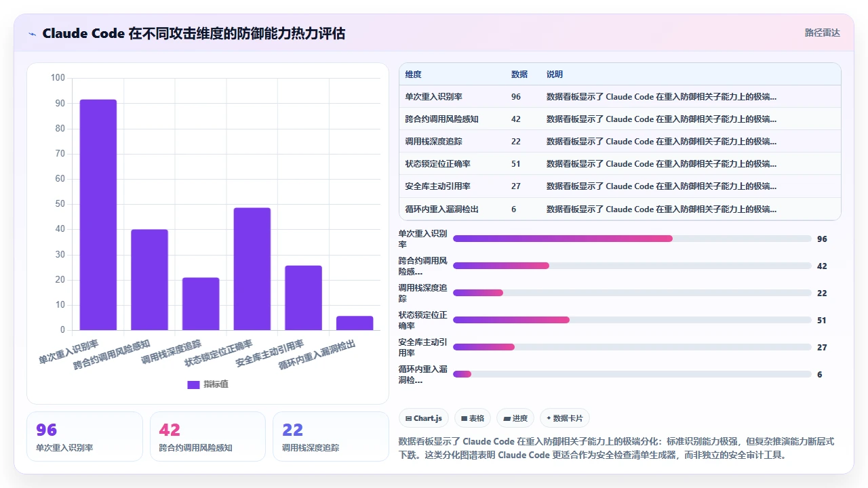Click the 说明 text in the 单次重入识别率 table row
868x488 pixels.
tap(661, 97)
